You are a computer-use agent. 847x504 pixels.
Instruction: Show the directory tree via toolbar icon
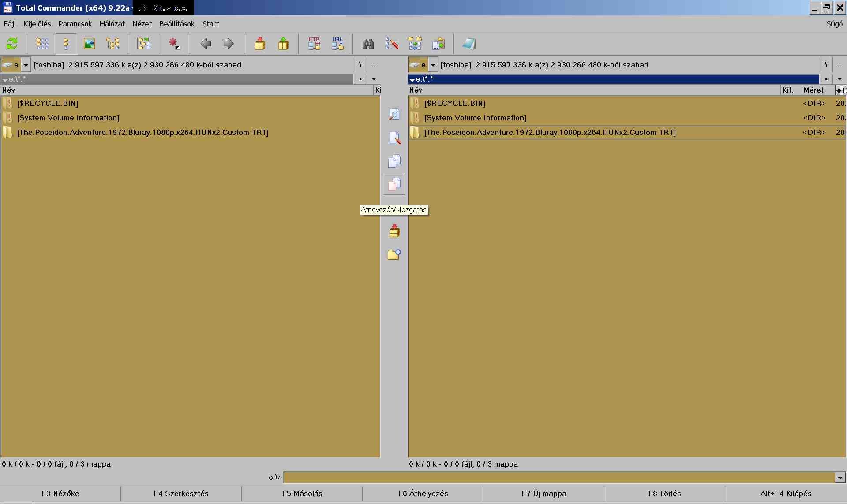pyautogui.click(x=112, y=44)
